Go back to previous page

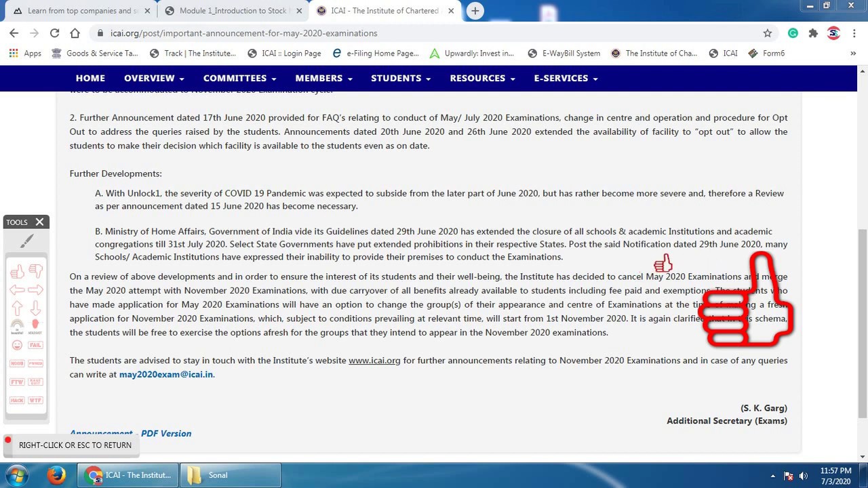tap(14, 33)
